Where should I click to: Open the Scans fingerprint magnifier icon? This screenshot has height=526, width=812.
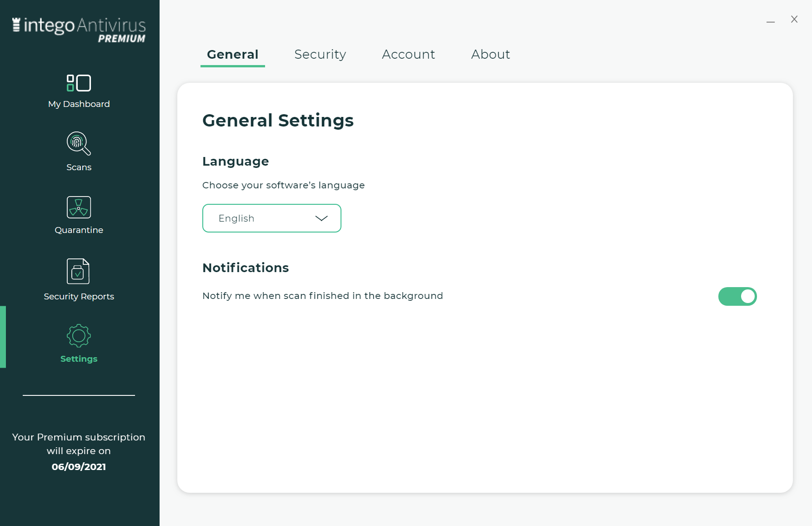pos(79,143)
